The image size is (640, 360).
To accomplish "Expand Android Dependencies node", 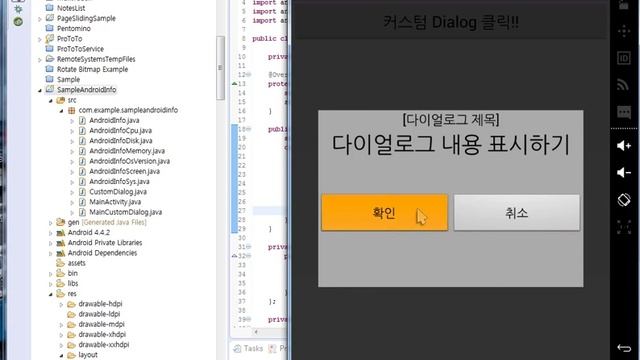I will point(51,253).
